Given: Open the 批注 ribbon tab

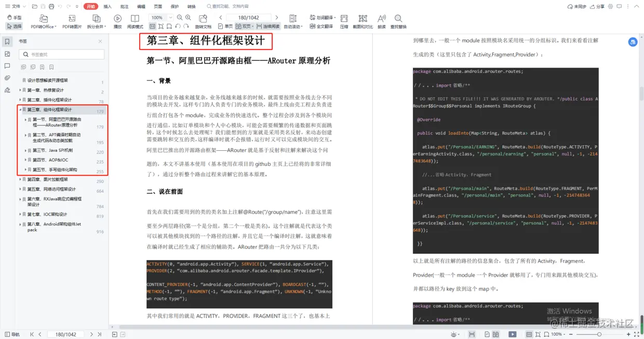Looking at the screenshot, I should pos(124,6).
